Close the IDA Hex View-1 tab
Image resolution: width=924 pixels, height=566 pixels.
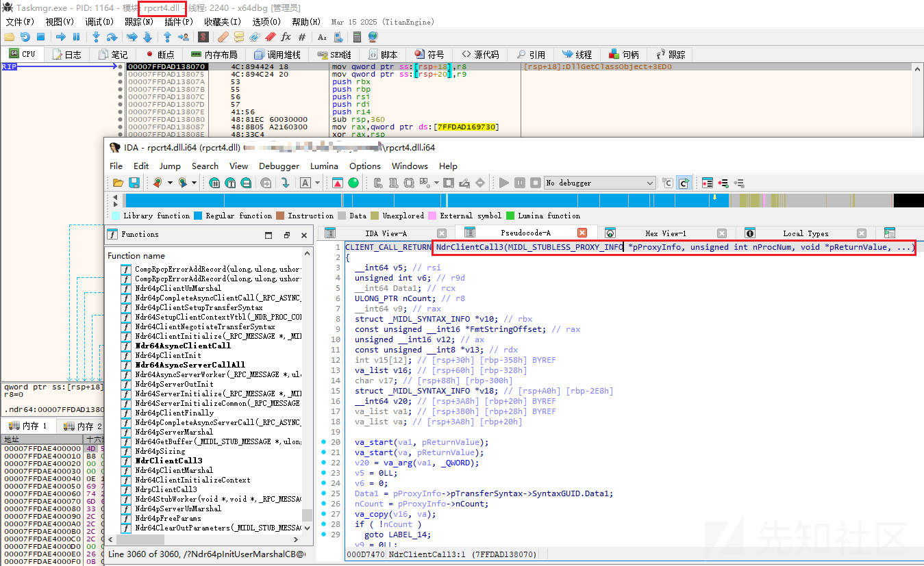[722, 233]
